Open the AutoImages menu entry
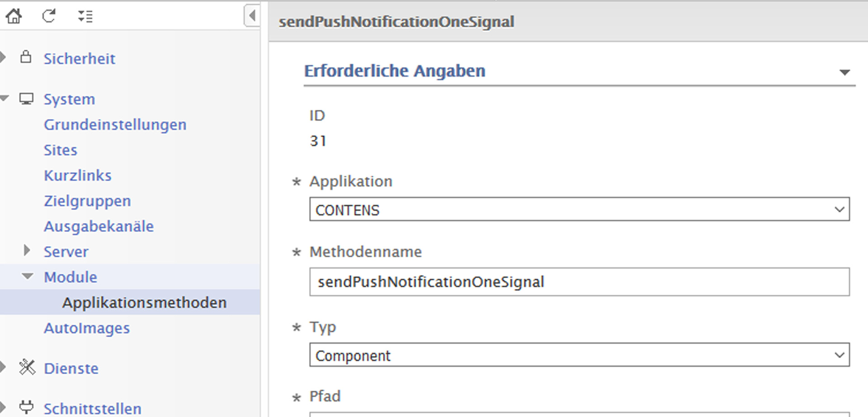Image resolution: width=868 pixels, height=417 pixels. (x=87, y=328)
